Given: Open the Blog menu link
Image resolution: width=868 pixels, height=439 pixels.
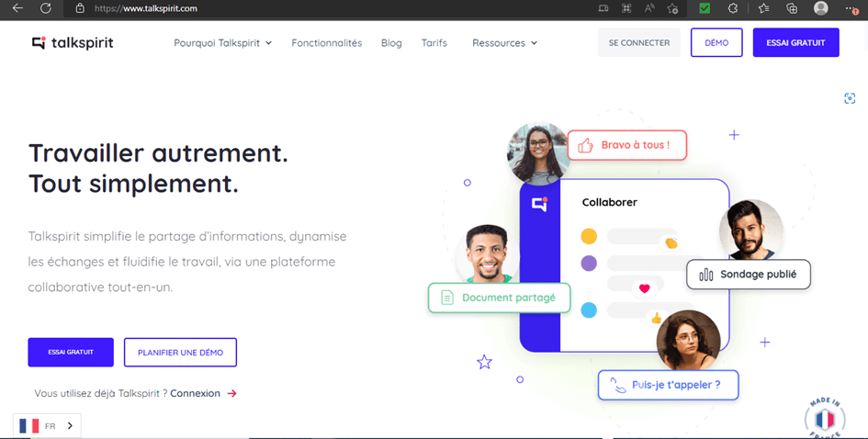Looking at the screenshot, I should 391,43.
